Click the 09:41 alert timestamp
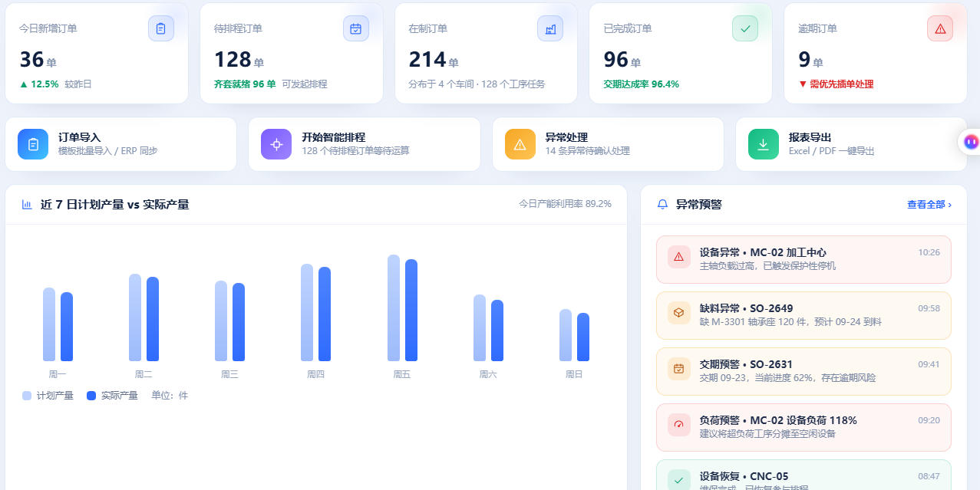 click(929, 364)
